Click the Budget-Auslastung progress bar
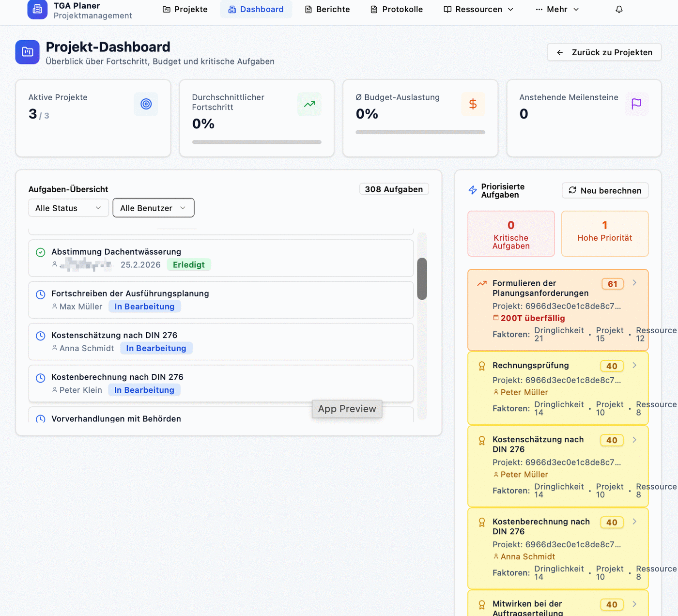Image resolution: width=678 pixels, height=616 pixels. pyautogui.click(x=420, y=132)
